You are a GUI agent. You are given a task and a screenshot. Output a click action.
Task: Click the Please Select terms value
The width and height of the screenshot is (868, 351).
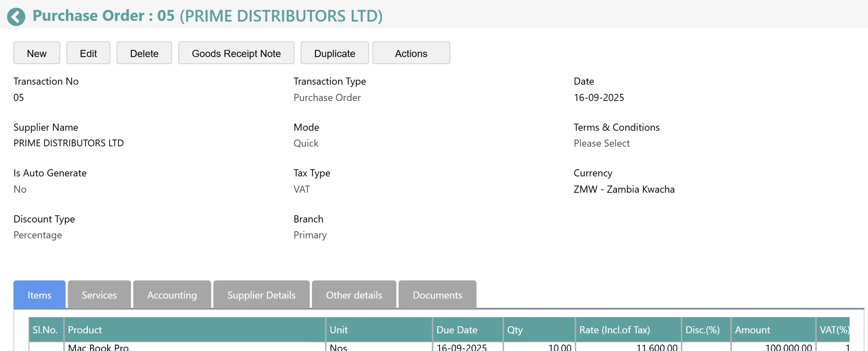[x=602, y=143]
